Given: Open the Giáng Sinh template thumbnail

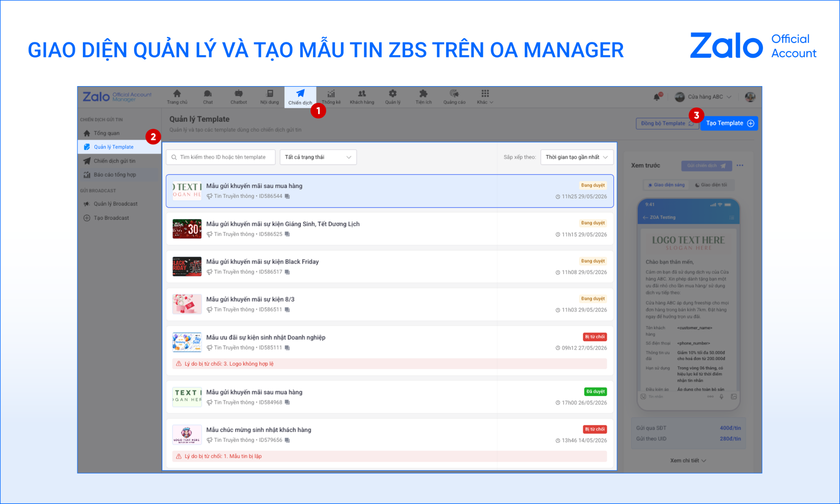Looking at the screenshot, I should click(x=187, y=229).
